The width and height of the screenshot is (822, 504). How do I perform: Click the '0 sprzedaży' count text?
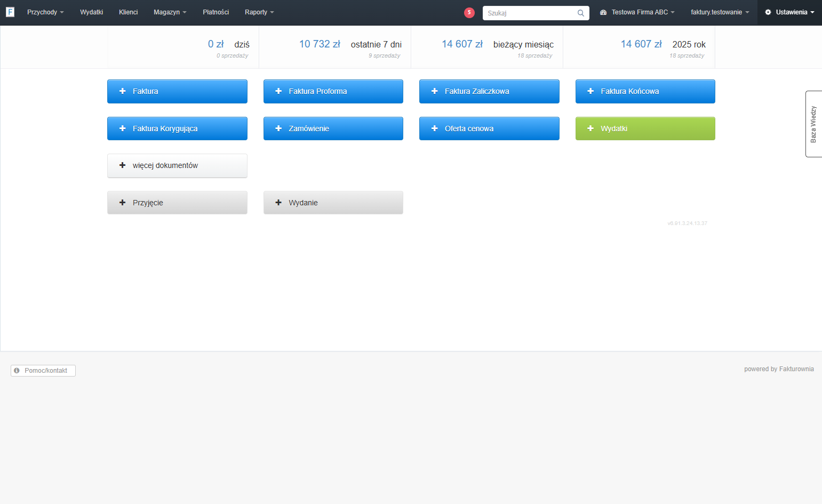tap(232, 55)
